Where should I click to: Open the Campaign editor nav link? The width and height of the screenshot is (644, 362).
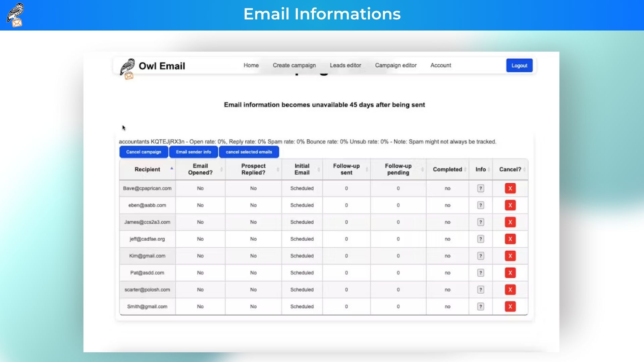pos(395,65)
